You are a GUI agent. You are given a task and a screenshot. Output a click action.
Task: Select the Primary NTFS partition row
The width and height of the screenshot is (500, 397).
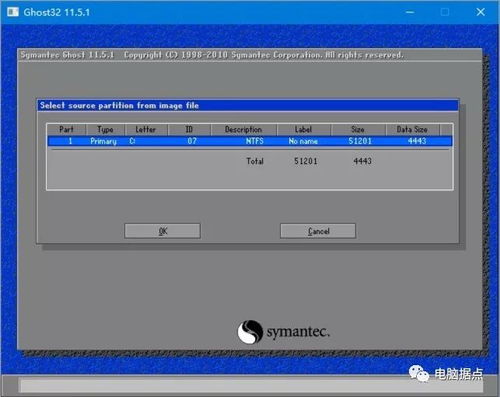point(250,141)
